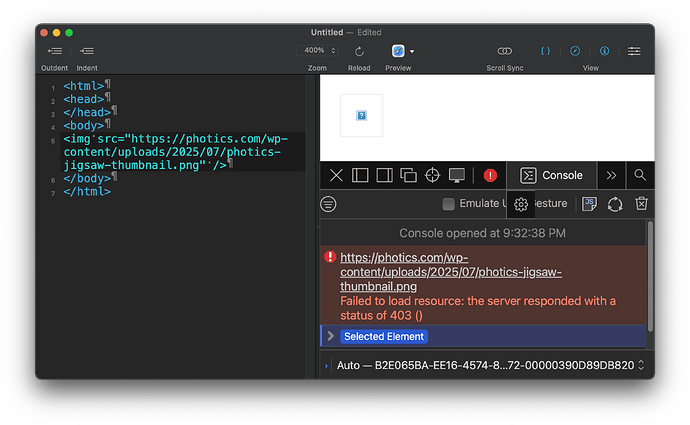Open the Preview browser dropdown arrow
This screenshot has height=425, width=690.
[412, 51]
